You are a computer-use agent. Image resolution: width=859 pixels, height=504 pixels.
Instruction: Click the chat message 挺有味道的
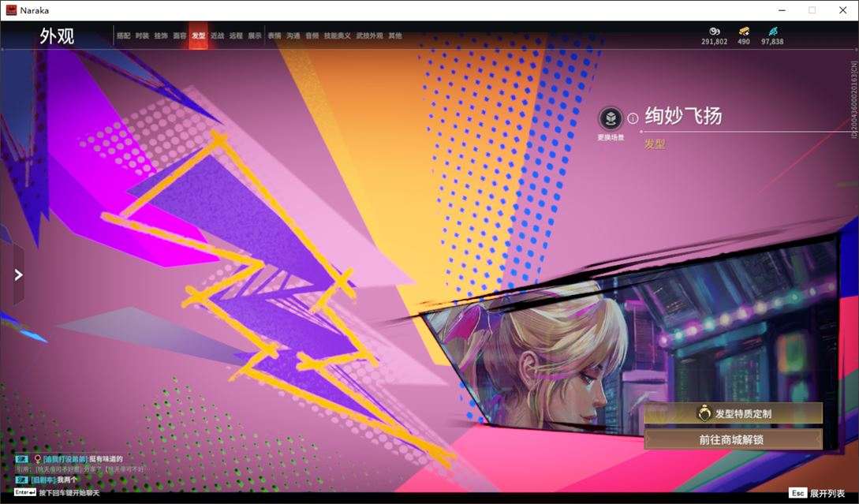tap(106, 459)
